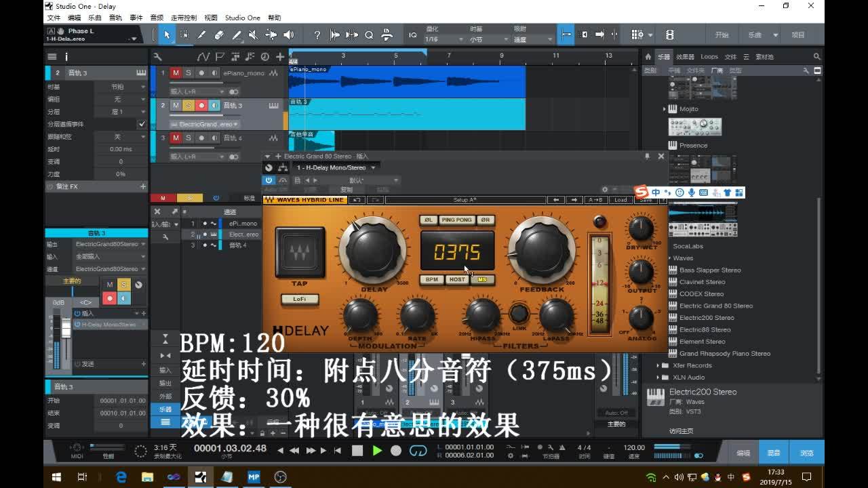This screenshot has width=868, height=488.
Task: Open the 小节 timebase dropdown
Action: [x=488, y=39]
